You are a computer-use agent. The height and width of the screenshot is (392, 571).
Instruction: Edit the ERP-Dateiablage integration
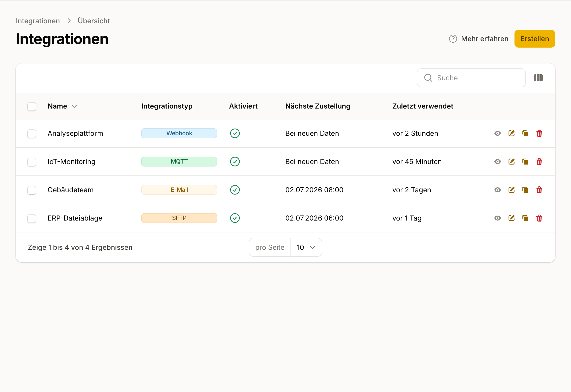(x=511, y=218)
